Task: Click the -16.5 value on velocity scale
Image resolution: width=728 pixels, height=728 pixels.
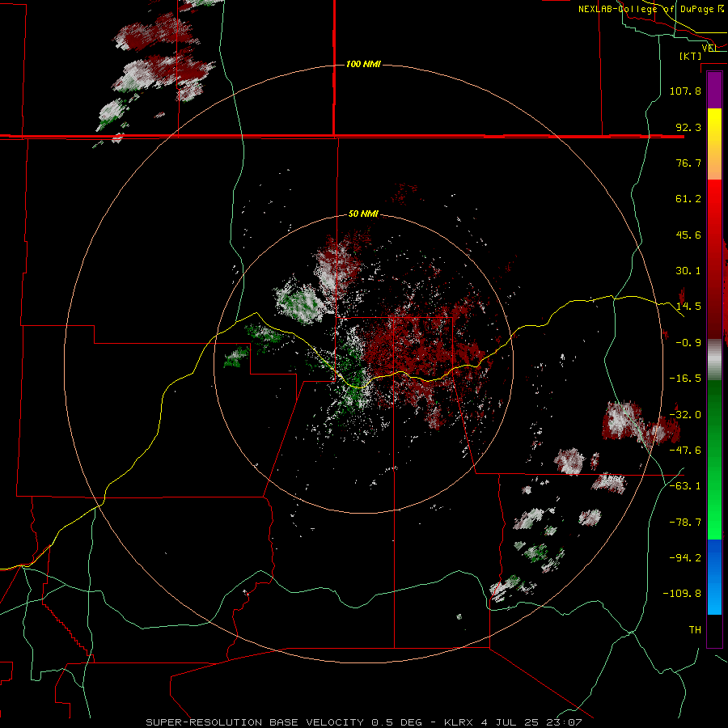Action: [685, 379]
